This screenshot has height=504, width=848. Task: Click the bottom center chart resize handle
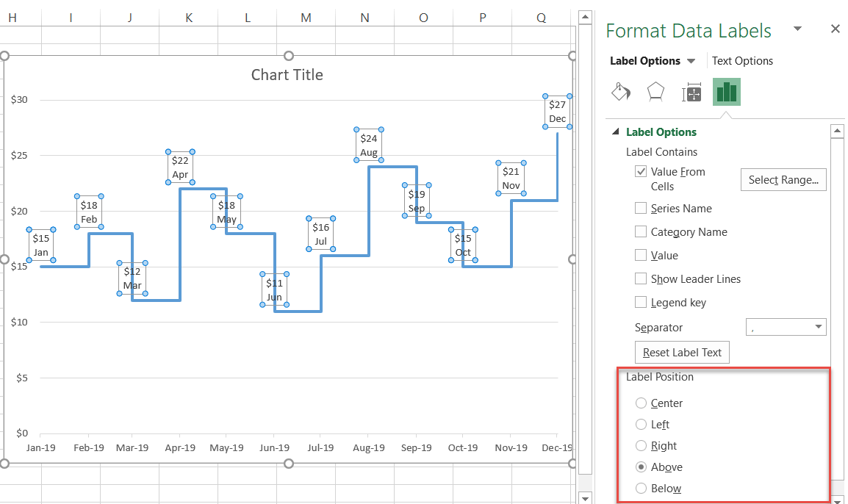tap(289, 464)
